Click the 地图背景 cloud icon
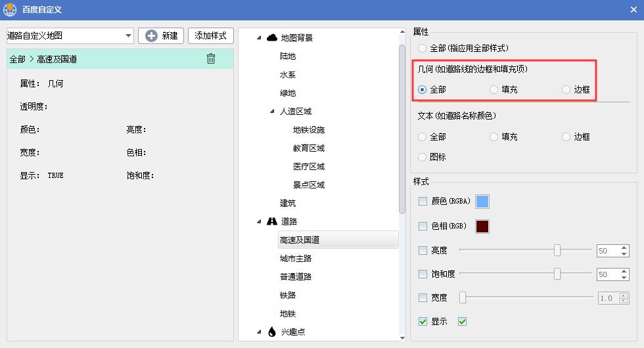The image size is (644, 348). point(272,38)
